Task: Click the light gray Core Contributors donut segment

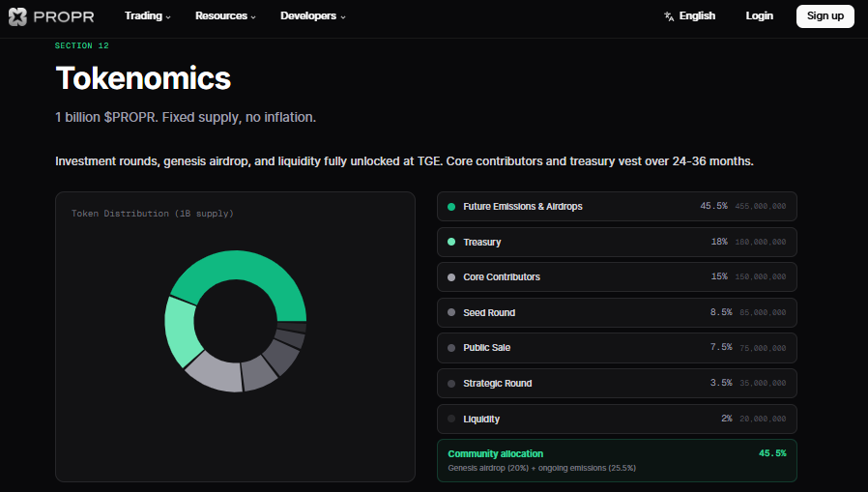Action: pyautogui.click(x=218, y=373)
